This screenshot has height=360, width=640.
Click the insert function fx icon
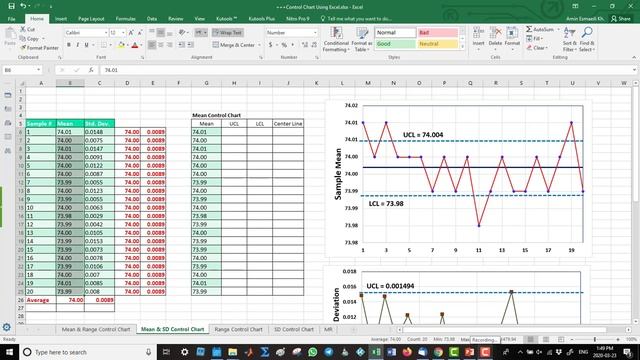pos(91,70)
